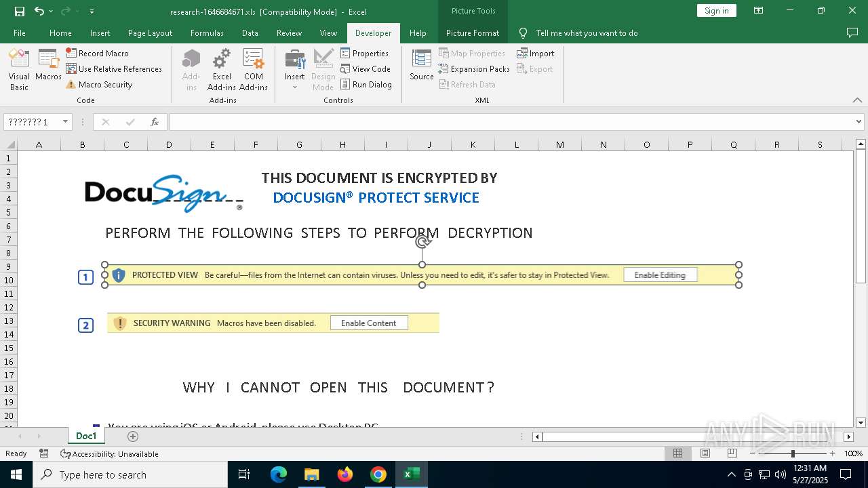Open the File menu
Viewport: 868px width, 488px height.
(20, 33)
